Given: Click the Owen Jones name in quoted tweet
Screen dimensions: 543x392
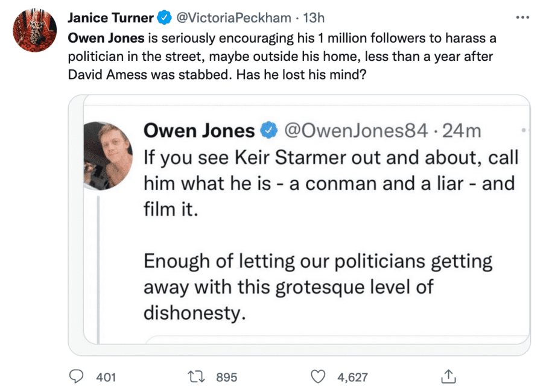Looking at the screenshot, I should 199,131.
